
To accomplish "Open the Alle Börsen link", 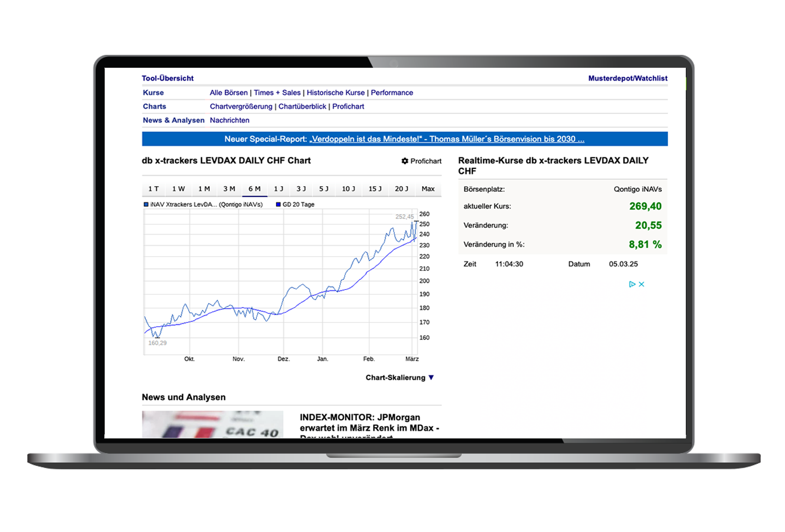I will pos(229,93).
